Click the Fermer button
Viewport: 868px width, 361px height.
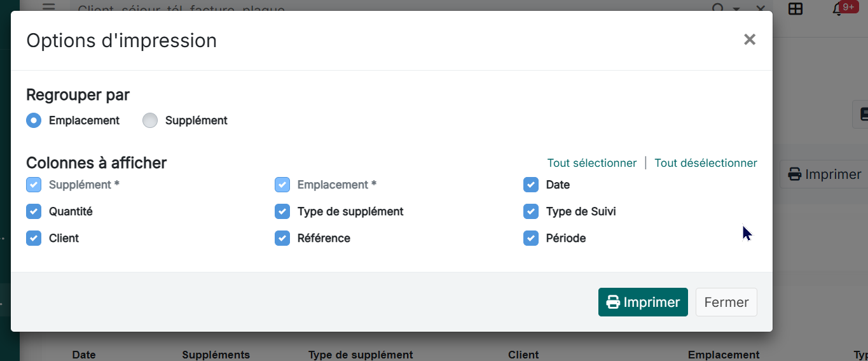coord(726,302)
